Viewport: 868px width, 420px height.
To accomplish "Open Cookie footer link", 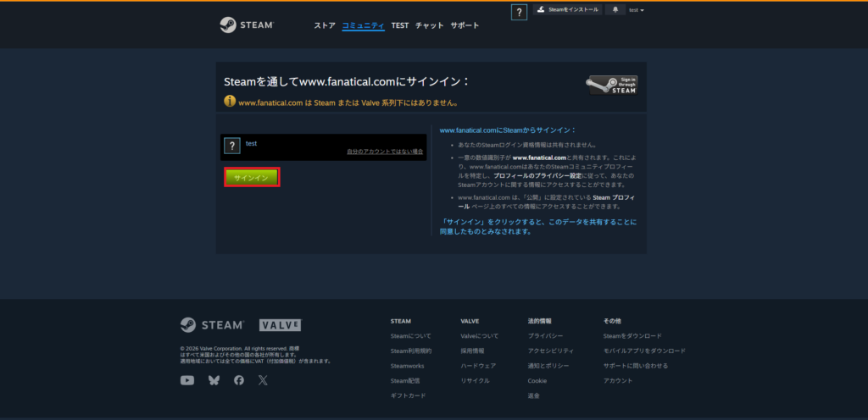I will [537, 381].
